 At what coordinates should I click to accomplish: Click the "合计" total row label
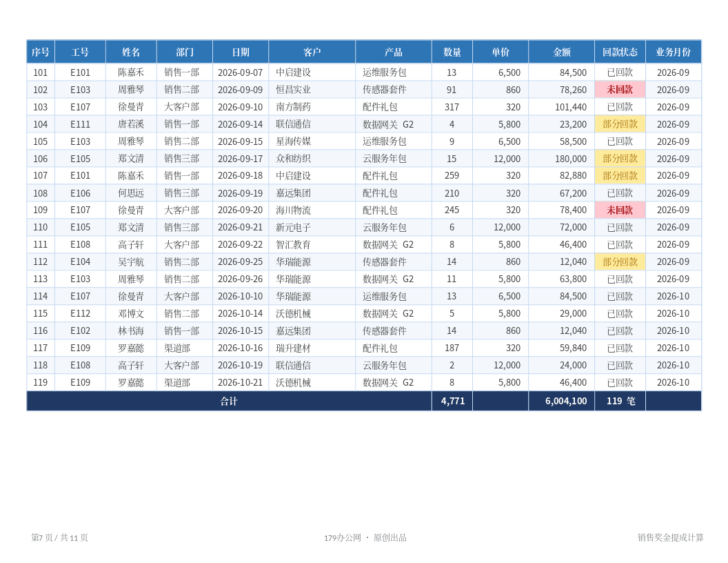point(229,401)
